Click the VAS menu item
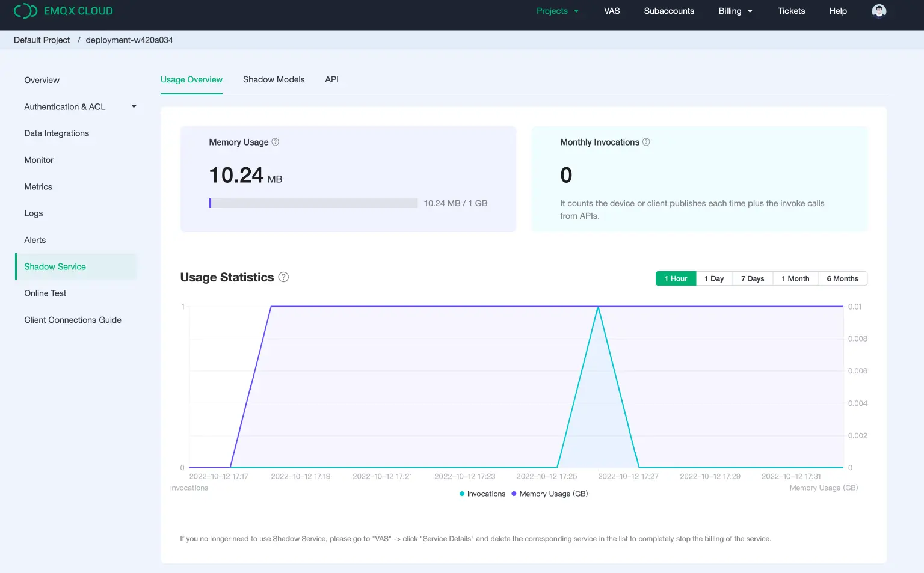The width and height of the screenshot is (924, 573). [x=612, y=11]
